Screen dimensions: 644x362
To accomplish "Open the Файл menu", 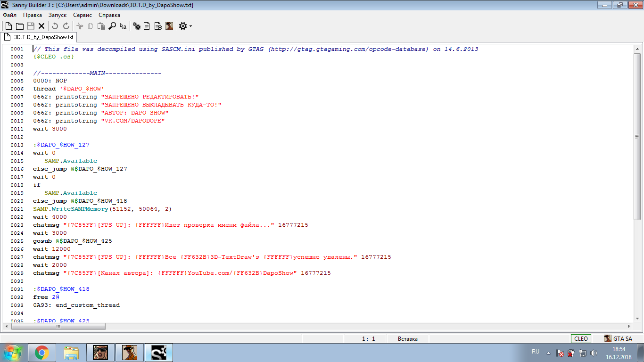I will click(9, 15).
